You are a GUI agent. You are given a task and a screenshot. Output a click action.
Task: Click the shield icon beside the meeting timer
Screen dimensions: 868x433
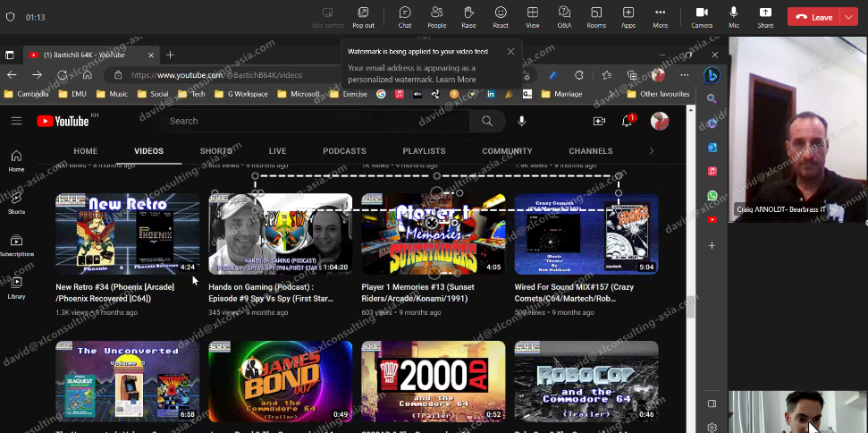pos(10,17)
